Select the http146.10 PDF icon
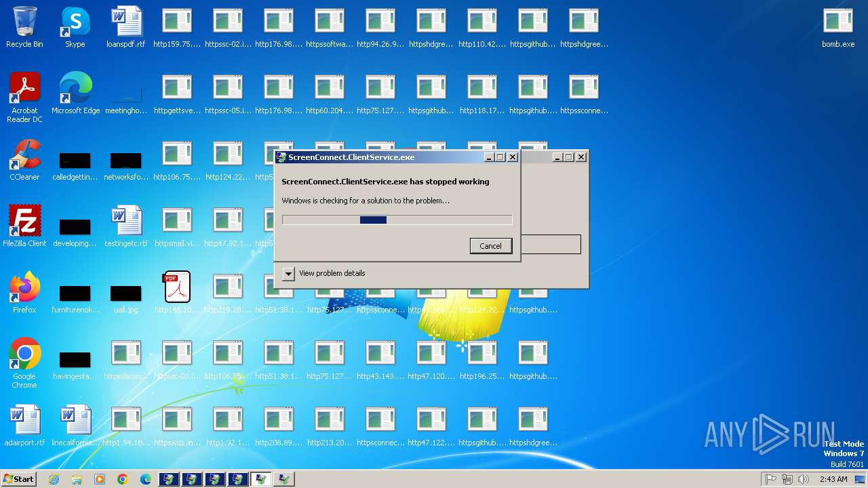 click(x=177, y=293)
